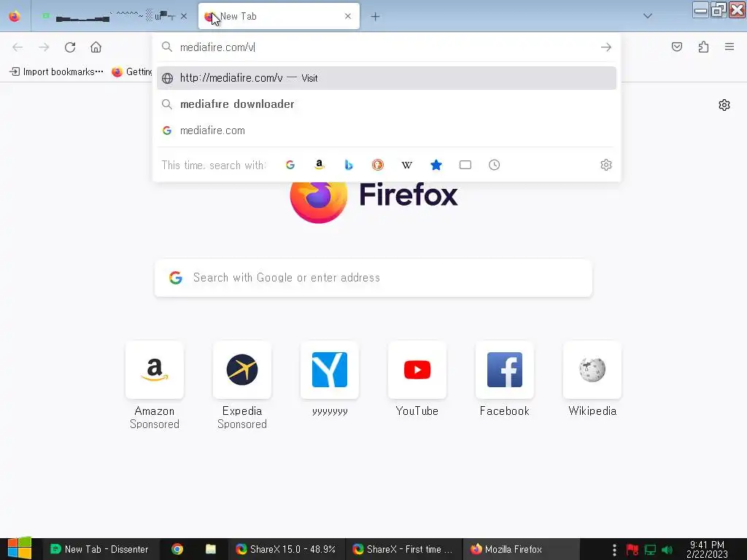
Task: Show hidden tray icons dots
Action: click(x=614, y=550)
